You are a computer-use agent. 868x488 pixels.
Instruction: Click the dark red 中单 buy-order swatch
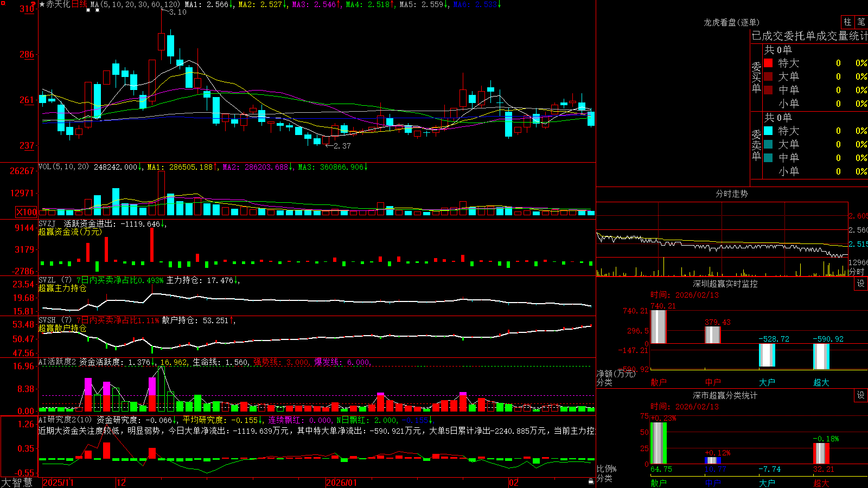pyautogui.click(x=768, y=90)
